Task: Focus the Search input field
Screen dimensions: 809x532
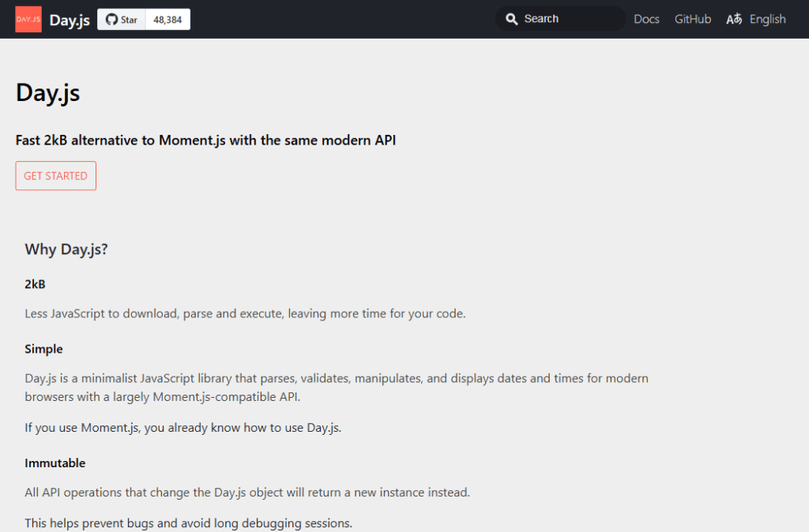Action: 570,19
